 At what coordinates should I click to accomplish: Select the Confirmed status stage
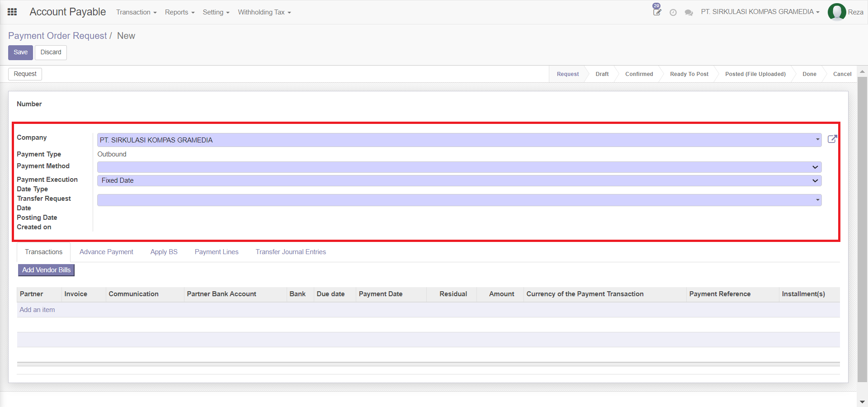[639, 74]
